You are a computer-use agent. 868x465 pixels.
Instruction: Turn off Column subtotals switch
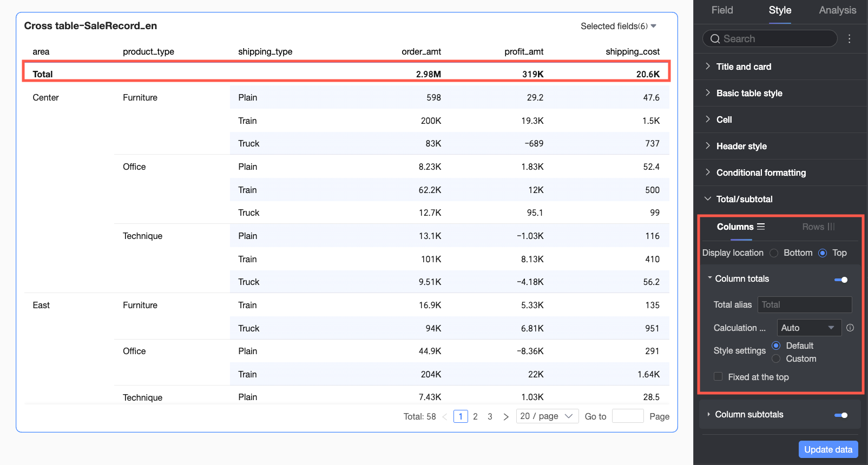click(841, 415)
